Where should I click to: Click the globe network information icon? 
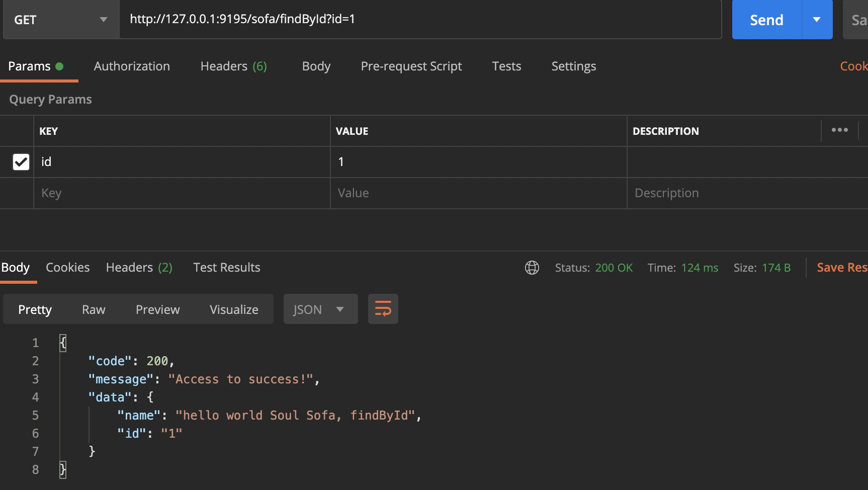532,268
